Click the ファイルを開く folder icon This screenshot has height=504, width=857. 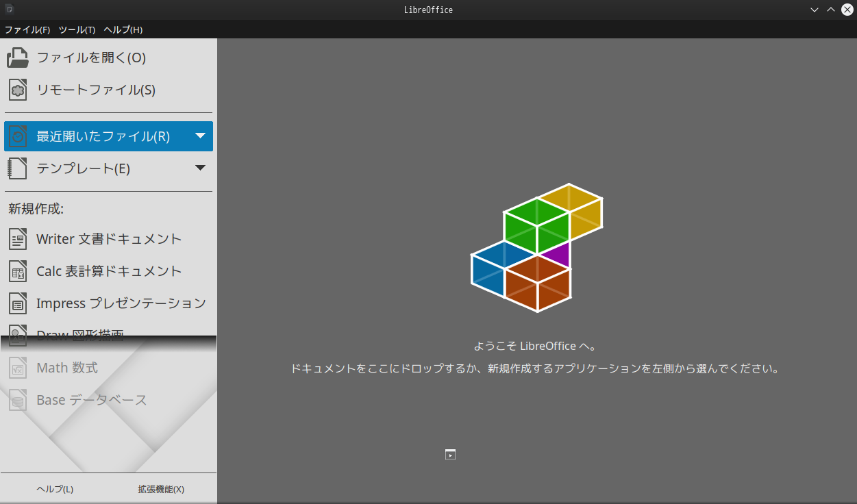click(17, 58)
